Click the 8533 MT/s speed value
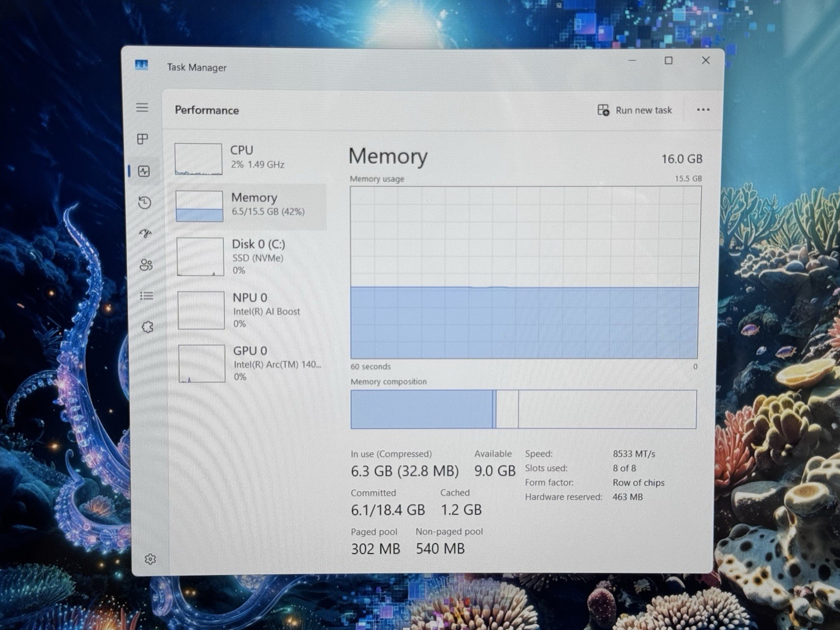The width and height of the screenshot is (840, 630). point(634,454)
